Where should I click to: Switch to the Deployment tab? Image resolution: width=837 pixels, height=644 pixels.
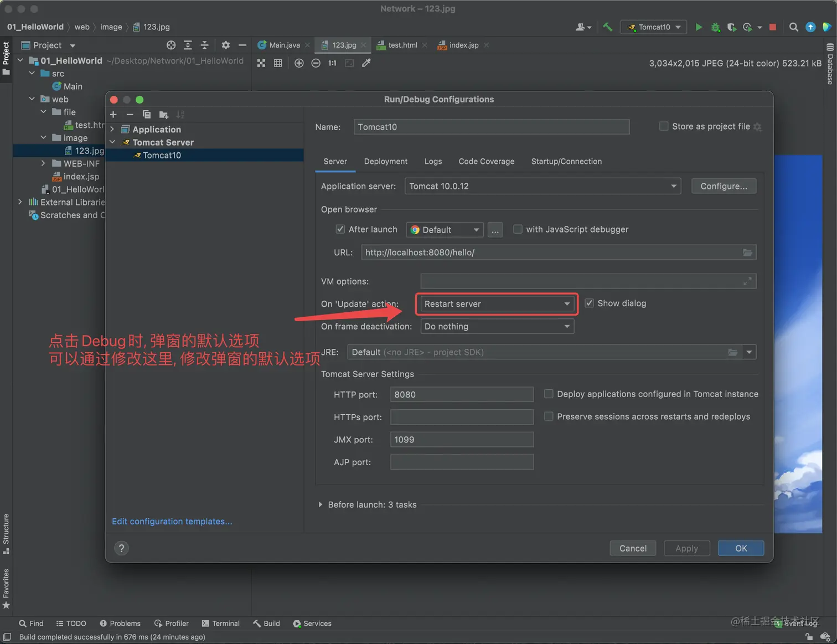(386, 161)
